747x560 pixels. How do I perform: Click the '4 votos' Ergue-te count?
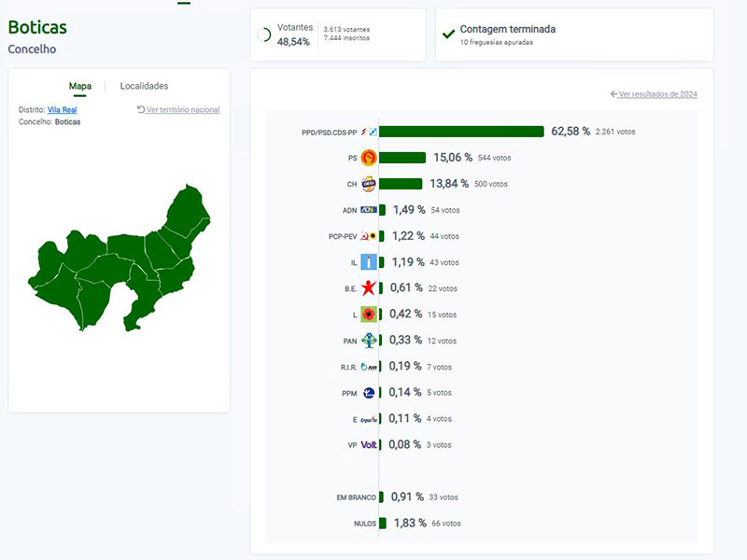click(x=439, y=419)
